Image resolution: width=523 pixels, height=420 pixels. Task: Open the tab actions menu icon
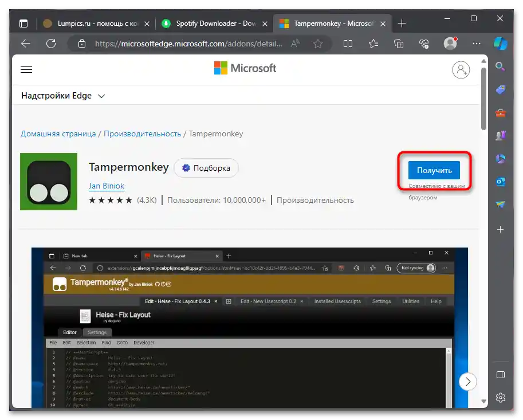click(x=23, y=23)
